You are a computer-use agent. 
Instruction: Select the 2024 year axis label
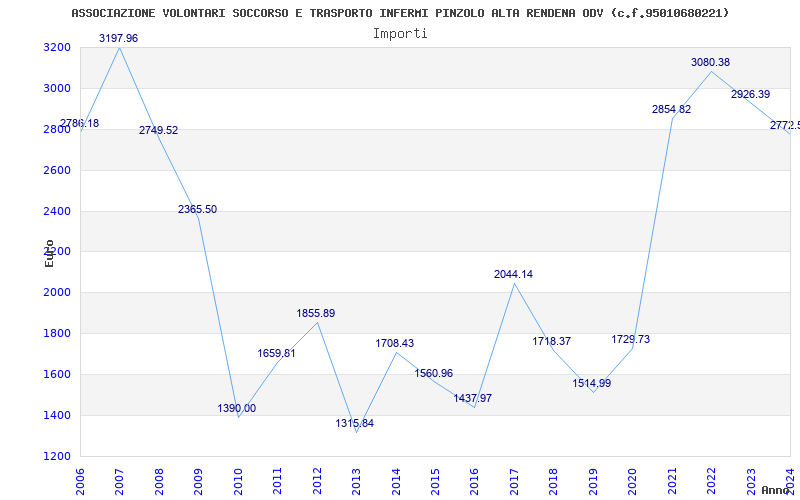(x=791, y=482)
